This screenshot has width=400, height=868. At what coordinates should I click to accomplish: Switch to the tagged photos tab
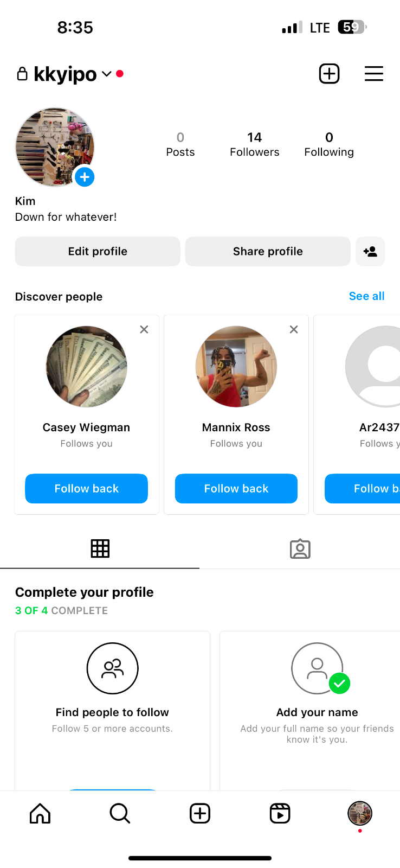[300, 548]
